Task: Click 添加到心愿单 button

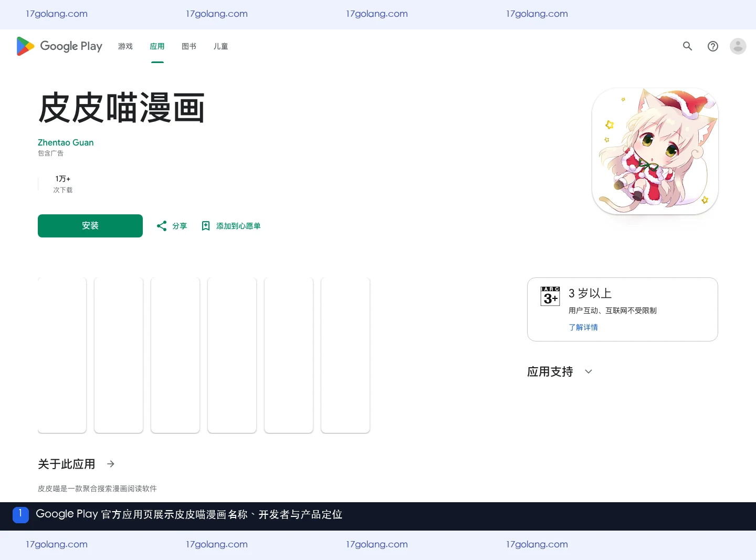Action: [238, 226]
